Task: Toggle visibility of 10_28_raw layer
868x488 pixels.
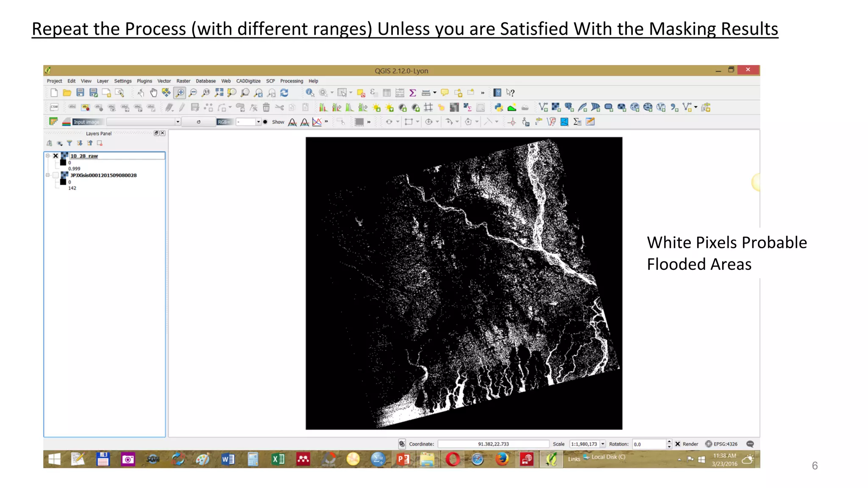Action: click(56, 156)
